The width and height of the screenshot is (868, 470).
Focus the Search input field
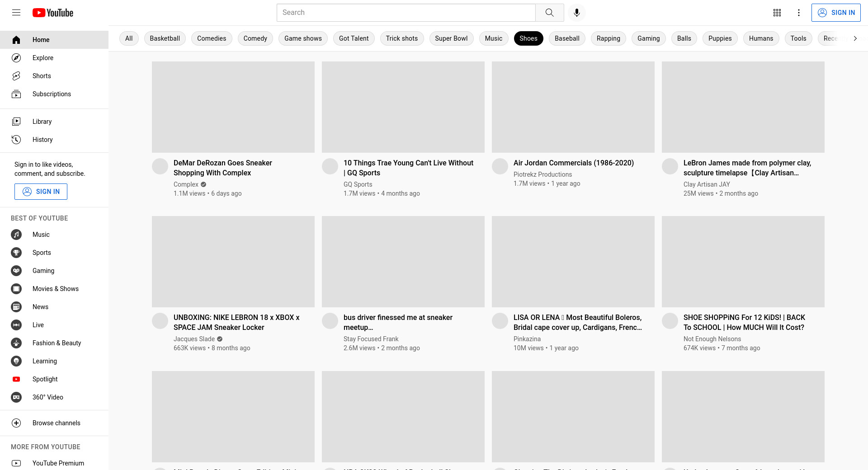click(x=406, y=13)
